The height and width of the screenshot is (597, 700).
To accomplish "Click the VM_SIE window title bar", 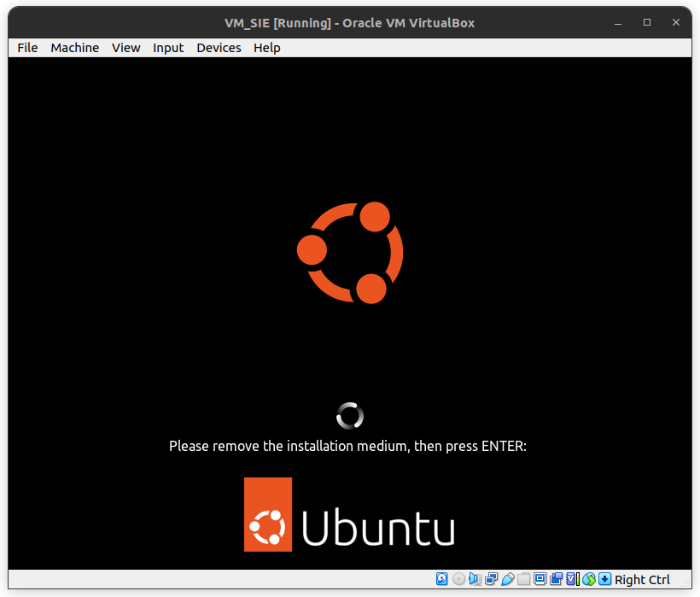I will coord(349,23).
